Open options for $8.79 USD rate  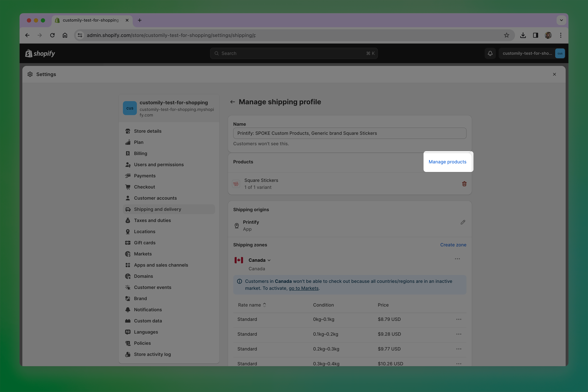coord(459,319)
